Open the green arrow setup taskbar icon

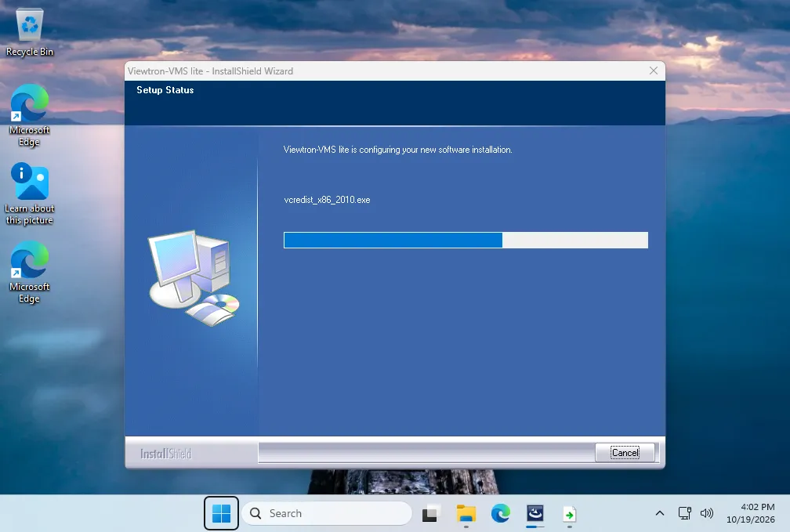[x=569, y=514]
